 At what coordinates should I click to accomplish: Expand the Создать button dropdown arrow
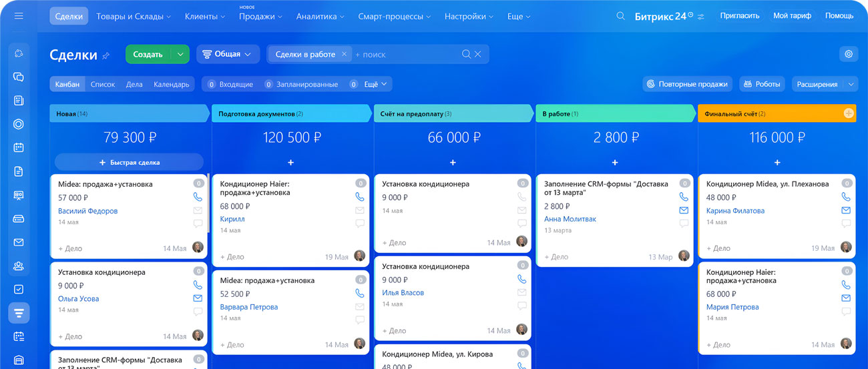tap(180, 54)
